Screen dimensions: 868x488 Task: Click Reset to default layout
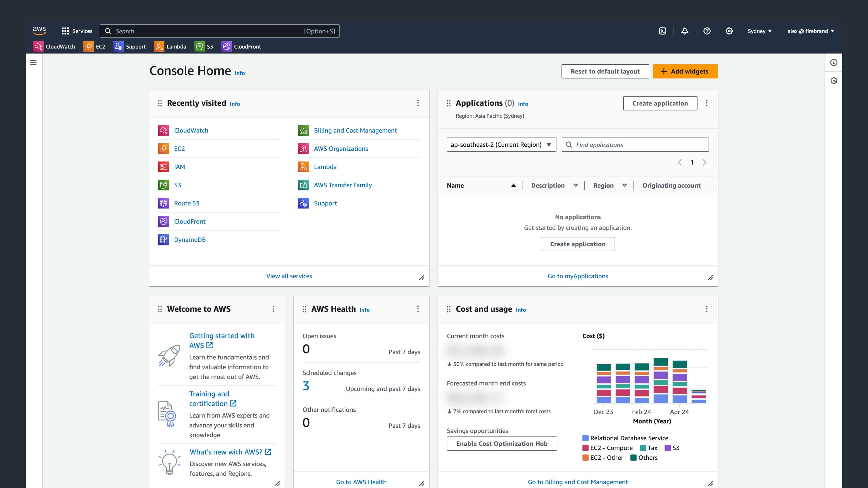(x=605, y=71)
